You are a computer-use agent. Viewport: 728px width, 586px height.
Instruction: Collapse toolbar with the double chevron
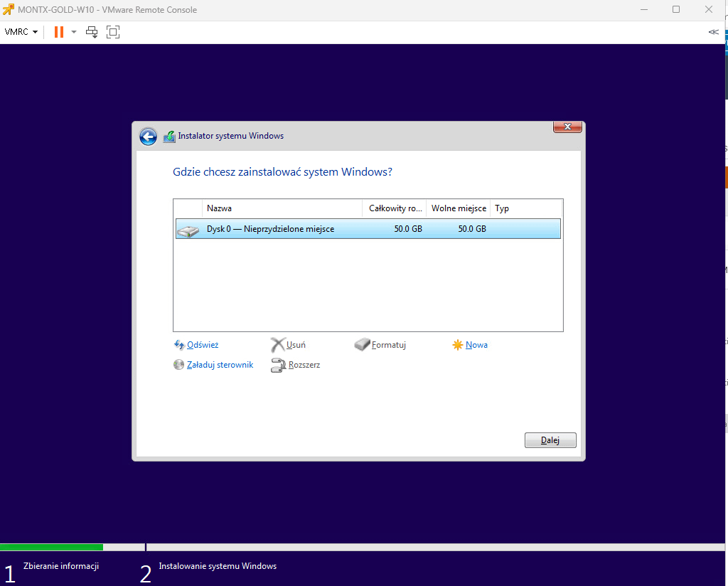point(713,32)
